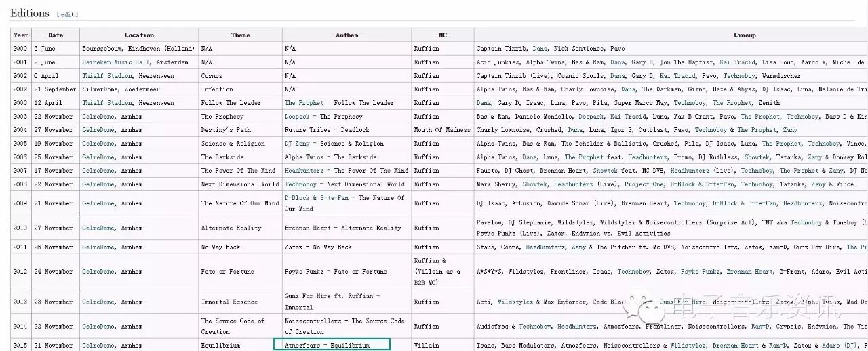Open GelreDome link in the 2006 row
This screenshot has width=868, height=351.
pyautogui.click(x=98, y=157)
